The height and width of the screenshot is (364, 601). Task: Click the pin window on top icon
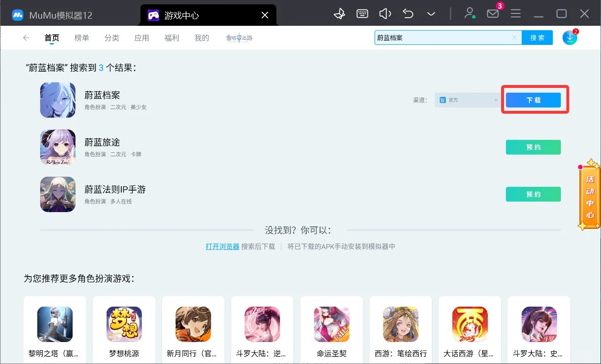tap(339, 14)
